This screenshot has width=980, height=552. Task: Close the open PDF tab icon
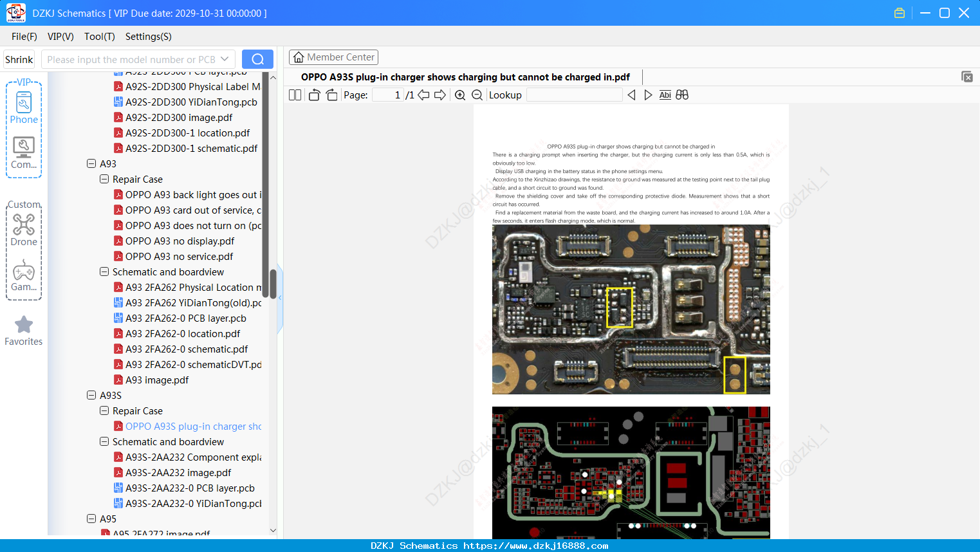[967, 77]
